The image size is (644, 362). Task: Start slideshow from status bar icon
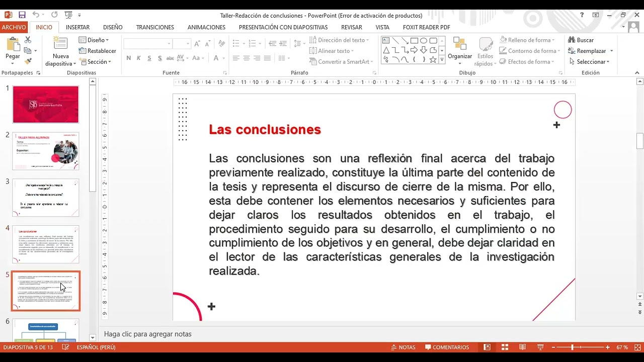pyautogui.click(x=540, y=347)
